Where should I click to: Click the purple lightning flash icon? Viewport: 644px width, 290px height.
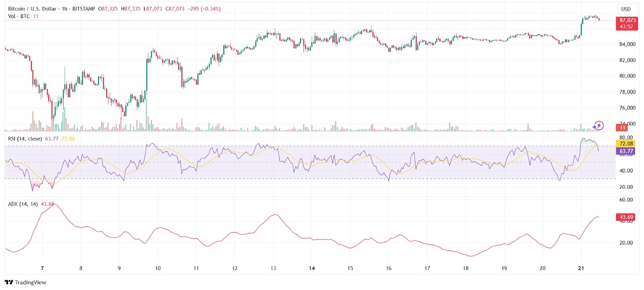tap(599, 125)
